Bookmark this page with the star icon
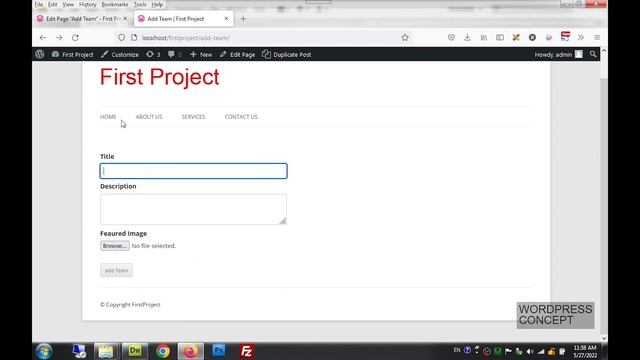Viewport: 640px width, 360px height. pos(404,38)
